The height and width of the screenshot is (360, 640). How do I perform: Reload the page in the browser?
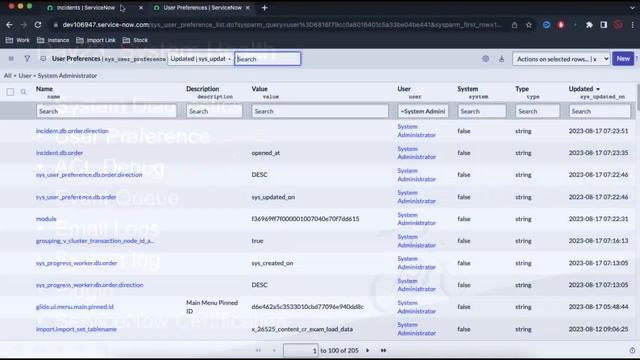click(38, 25)
